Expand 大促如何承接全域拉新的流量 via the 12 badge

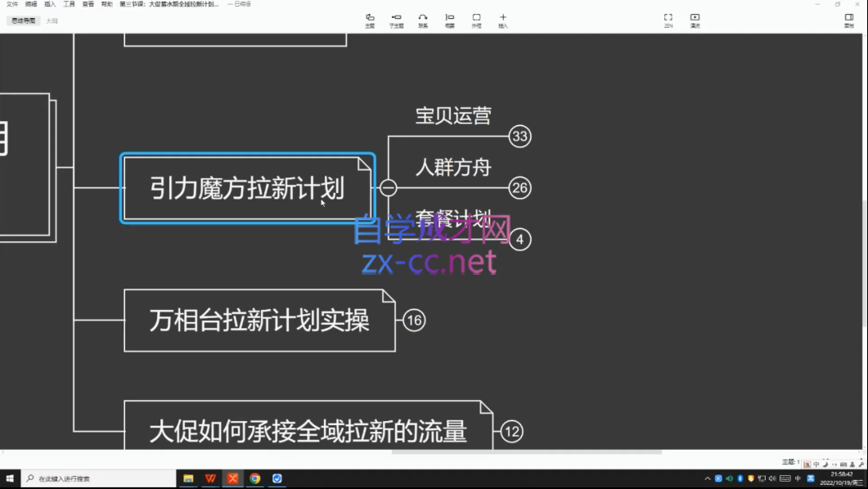coord(511,432)
